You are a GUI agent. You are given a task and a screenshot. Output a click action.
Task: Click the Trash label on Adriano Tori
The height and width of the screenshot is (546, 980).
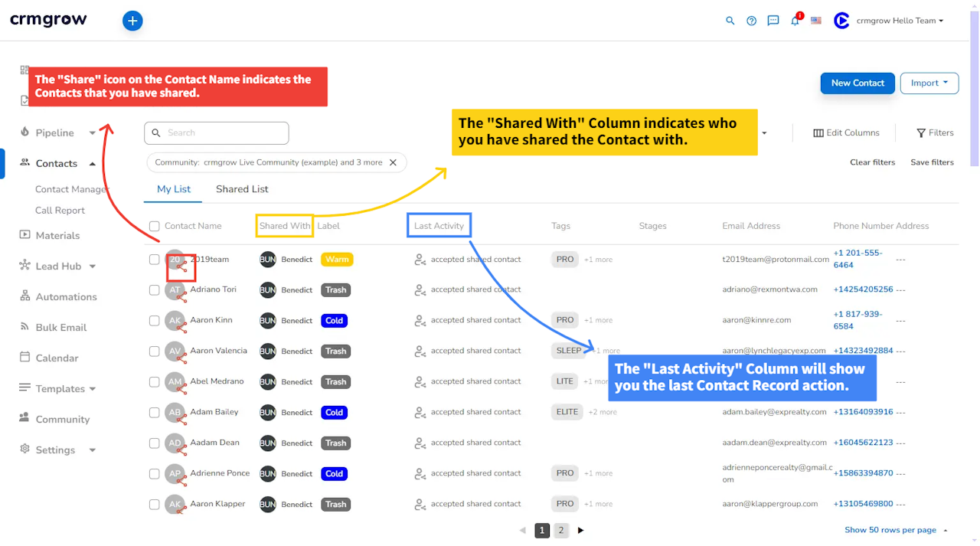[x=335, y=290]
